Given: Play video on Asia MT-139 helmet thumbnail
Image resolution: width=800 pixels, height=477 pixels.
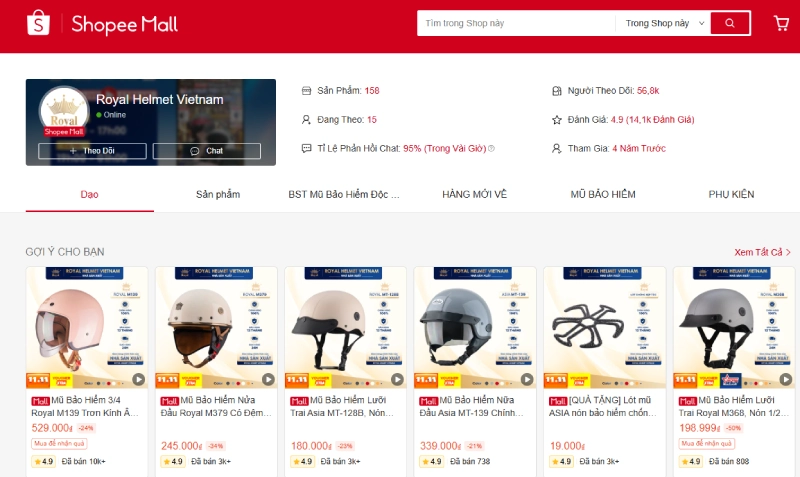Looking at the screenshot, I should click(527, 379).
